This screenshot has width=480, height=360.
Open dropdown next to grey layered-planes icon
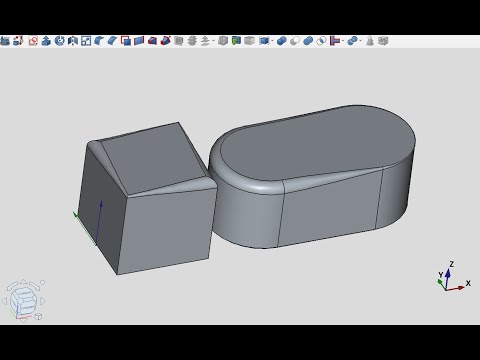(213, 41)
